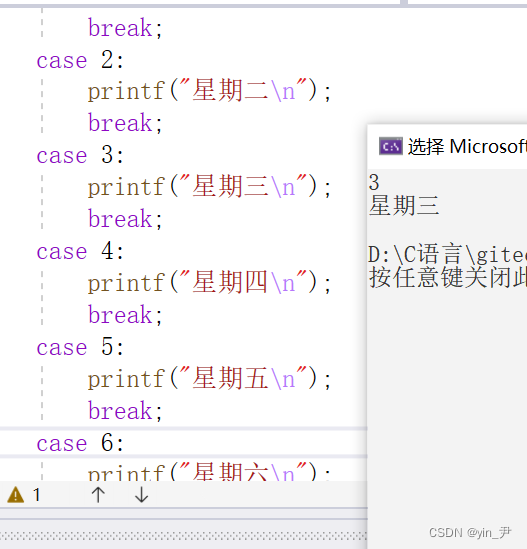Click the first break statement above case 2
Image resolution: width=527 pixels, height=549 pixels.
pos(125,28)
